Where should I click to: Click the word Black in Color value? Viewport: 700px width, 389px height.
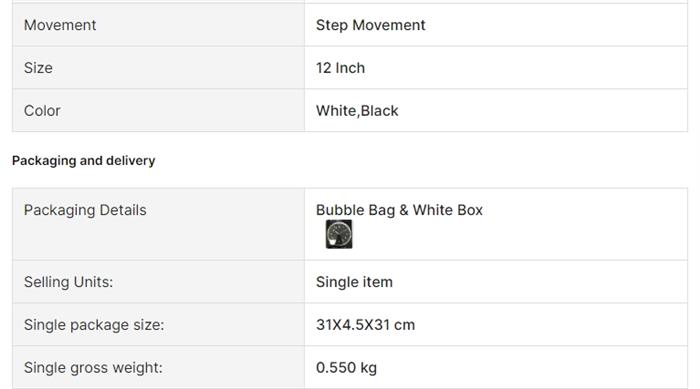tap(379, 111)
